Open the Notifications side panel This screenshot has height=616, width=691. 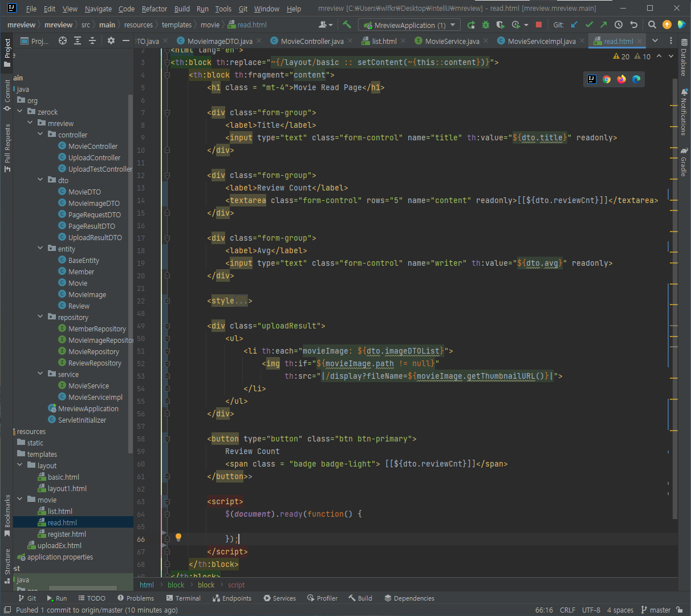pyautogui.click(x=684, y=112)
